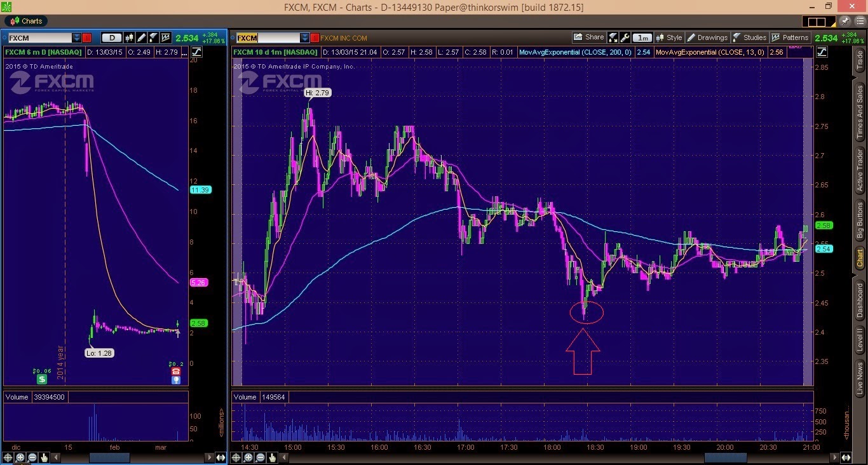
Task: Open the top-right list menu icon
Action: (x=860, y=21)
